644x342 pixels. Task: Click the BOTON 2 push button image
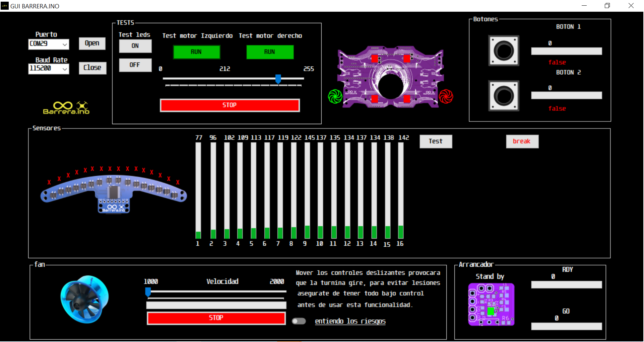(504, 96)
